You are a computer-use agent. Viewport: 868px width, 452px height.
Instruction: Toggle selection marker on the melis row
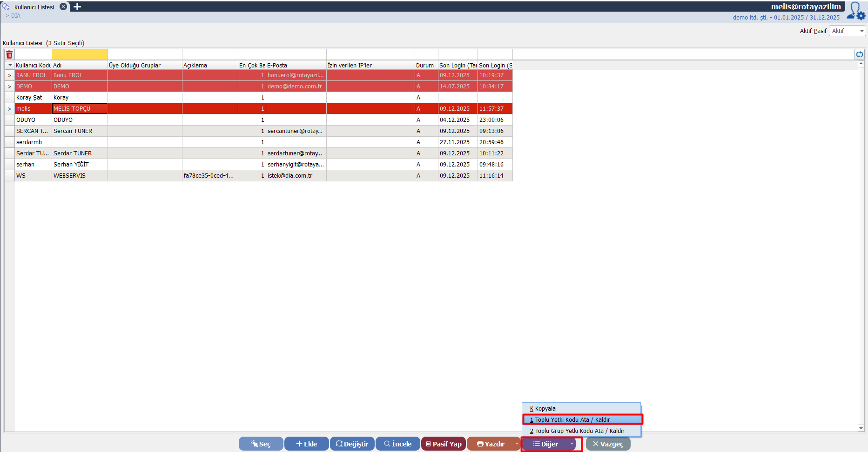tap(9, 109)
